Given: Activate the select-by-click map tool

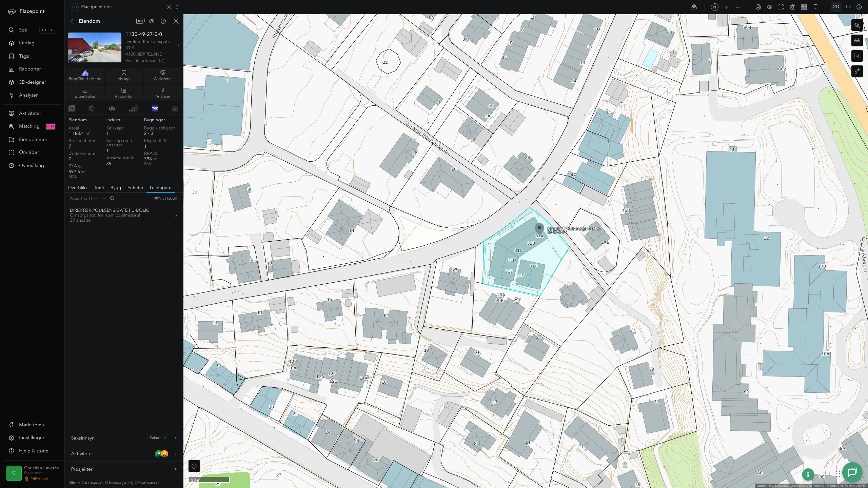Looking at the screenshot, I should coord(857,25).
